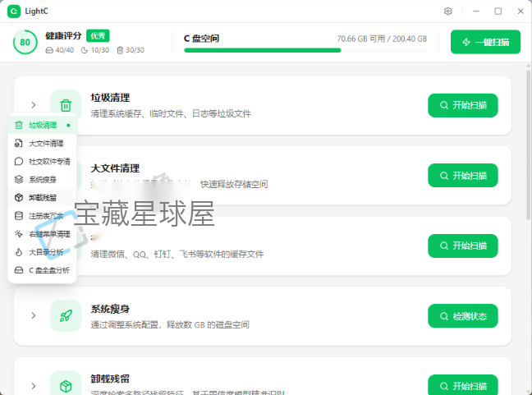Expand the 系统瘦身 card chevron
This screenshot has height=395, width=532.
[33, 315]
